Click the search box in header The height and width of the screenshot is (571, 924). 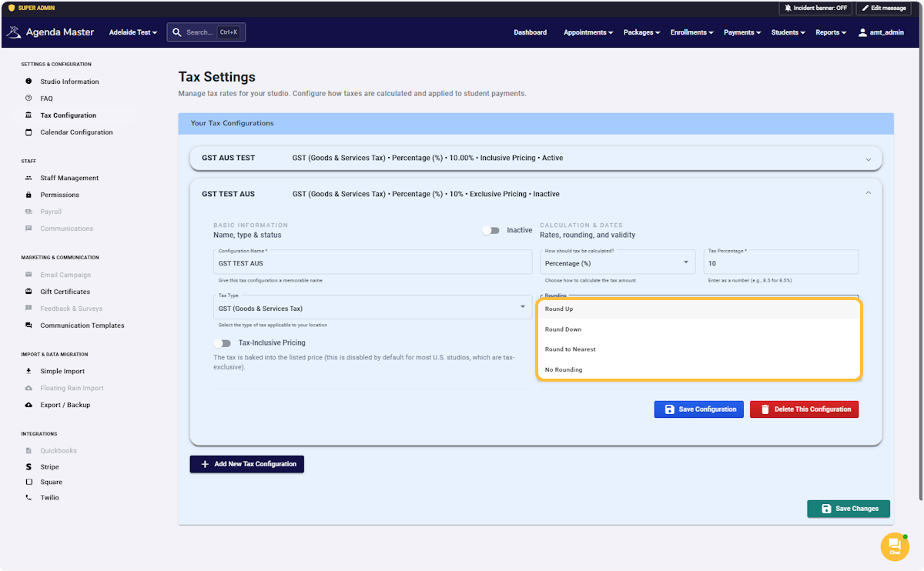tap(206, 32)
